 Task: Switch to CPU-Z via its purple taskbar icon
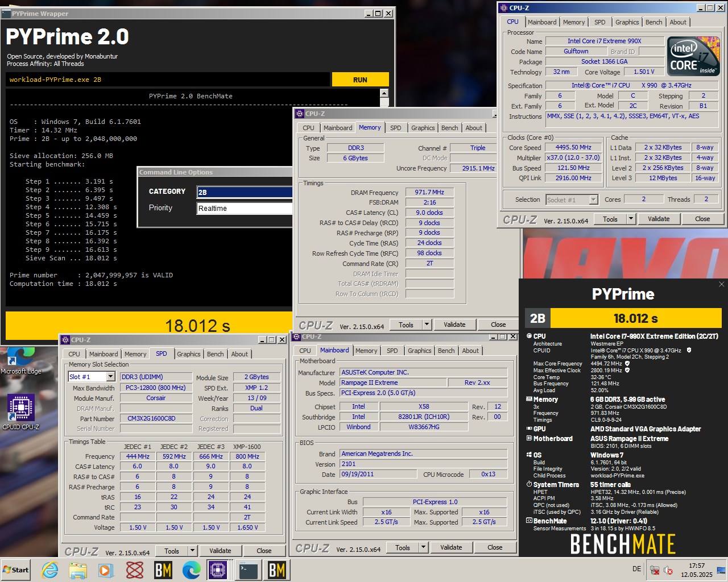click(x=217, y=570)
